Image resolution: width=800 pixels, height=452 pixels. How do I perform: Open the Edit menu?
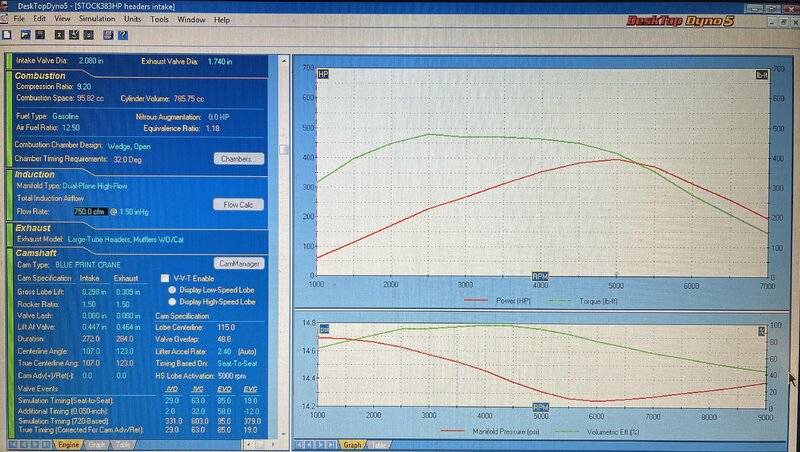pyautogui.click(x=39, y=19)
